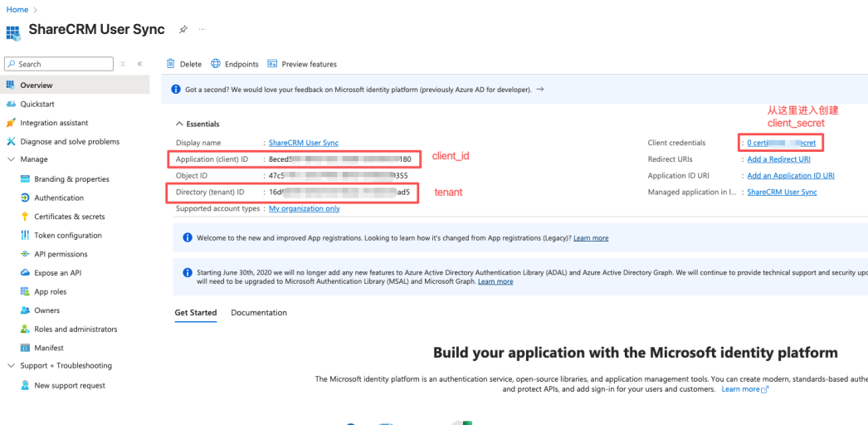868x425 pixels.
Task: Click the Preview features icon
Action: 272,64
